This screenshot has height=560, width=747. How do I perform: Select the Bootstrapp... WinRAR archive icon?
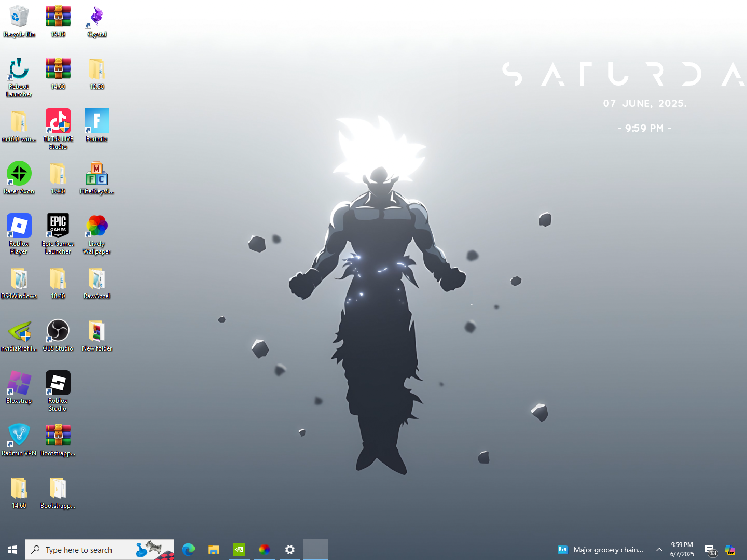point(58,440)
